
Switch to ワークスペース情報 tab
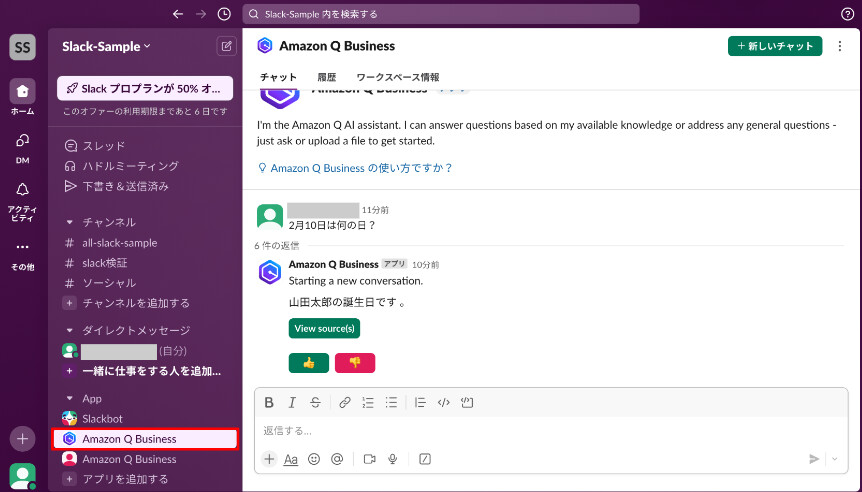(398, 77)
